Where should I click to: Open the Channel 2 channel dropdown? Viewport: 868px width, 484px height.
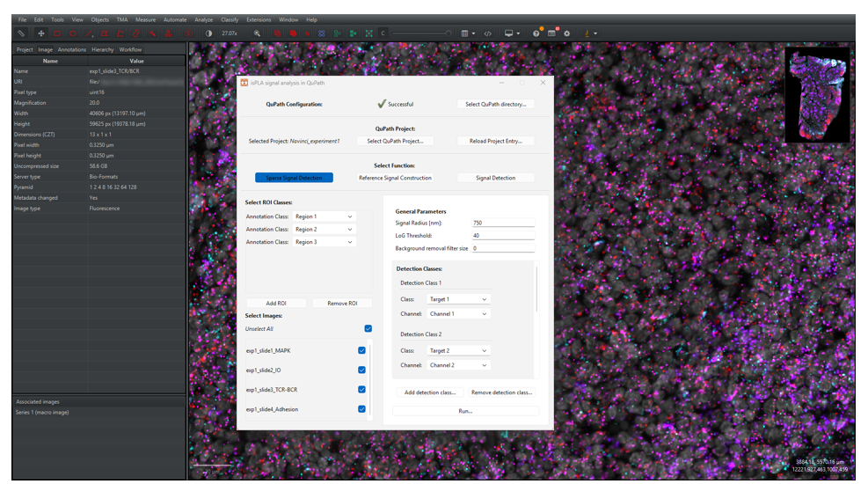point(457,364)
